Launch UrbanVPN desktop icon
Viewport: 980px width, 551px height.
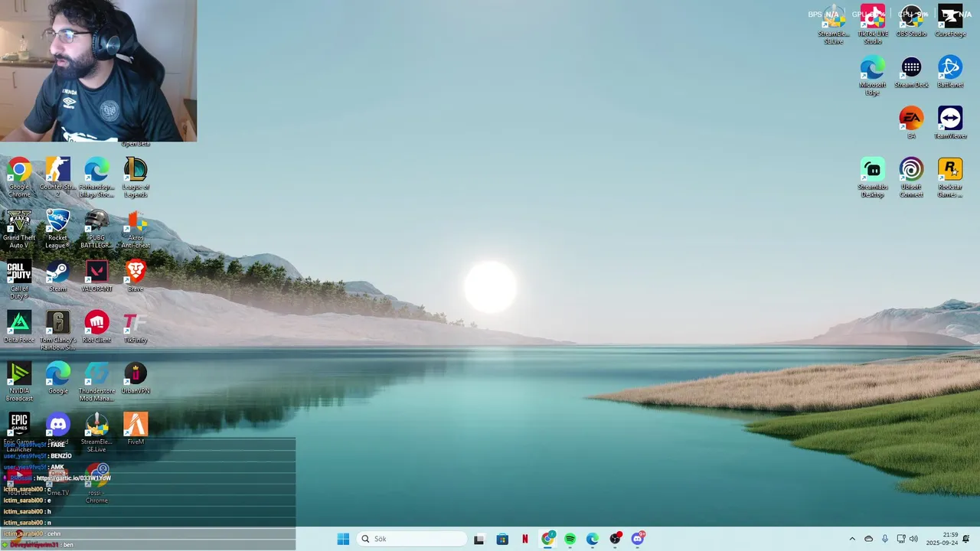pos(136,378)
